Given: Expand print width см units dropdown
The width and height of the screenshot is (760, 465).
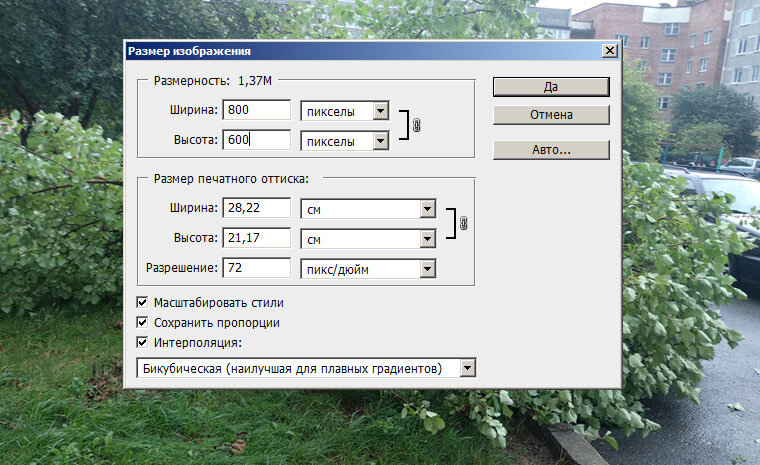Looking at the screenshot, I should 368,209.
